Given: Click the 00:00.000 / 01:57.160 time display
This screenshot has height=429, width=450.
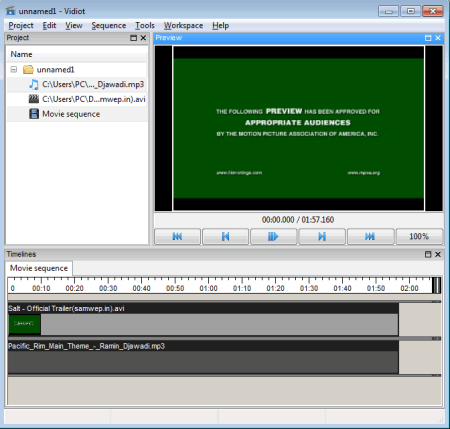Looking at the screenshot, I should [x=298, y=220].
